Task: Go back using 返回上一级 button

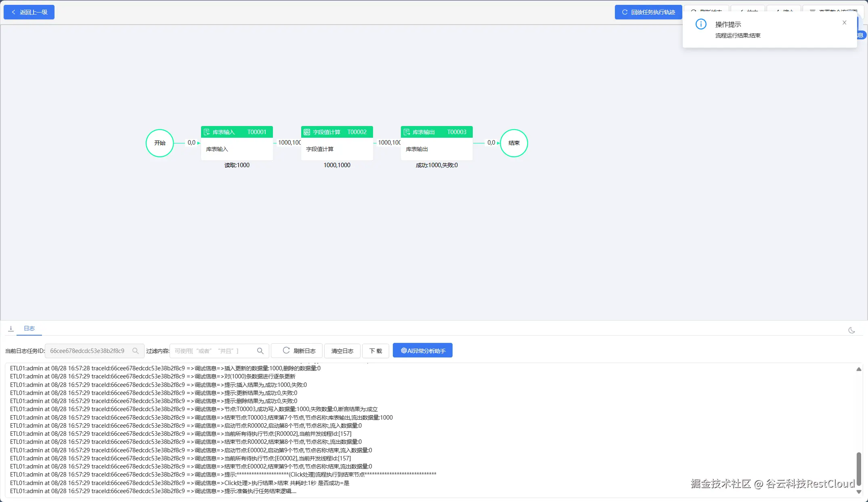Action: tap(29, 12)
